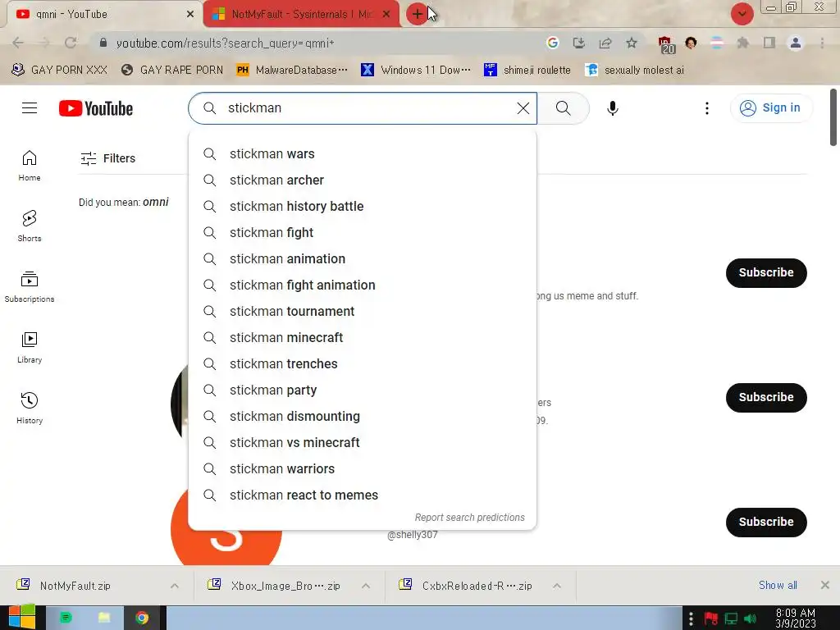Open Chrome from the taskbar
Screen dimensions: 840x630
coord(142,619)
